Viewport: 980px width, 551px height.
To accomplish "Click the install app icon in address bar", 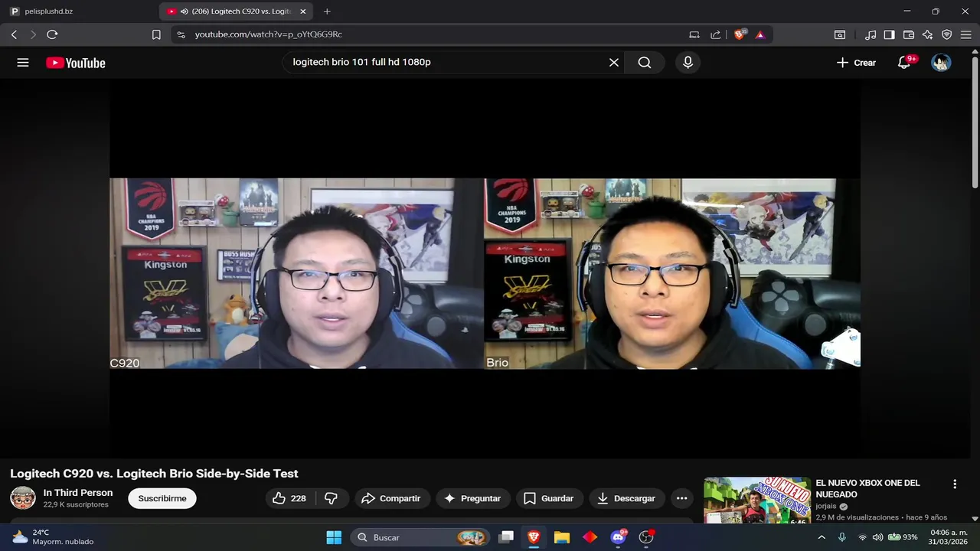I will click(694, 34).
